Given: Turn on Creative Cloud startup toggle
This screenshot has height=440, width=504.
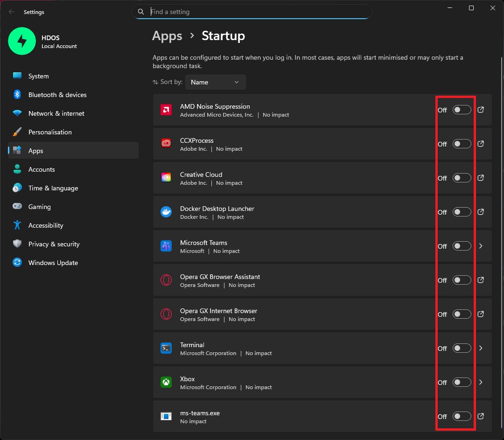Looking at the screenshot, I should click(462, 178).
